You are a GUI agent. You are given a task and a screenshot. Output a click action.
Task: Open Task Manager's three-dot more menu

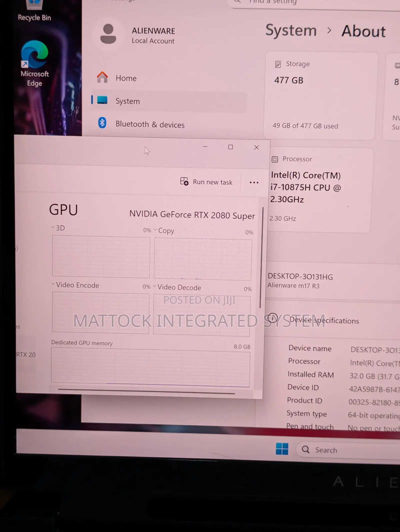click(254, 182)
